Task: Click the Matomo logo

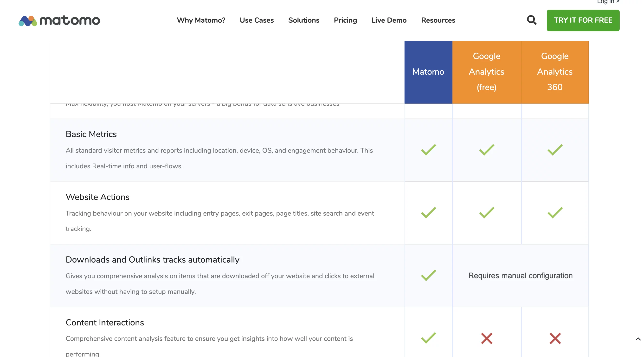Action: [59, 20]
